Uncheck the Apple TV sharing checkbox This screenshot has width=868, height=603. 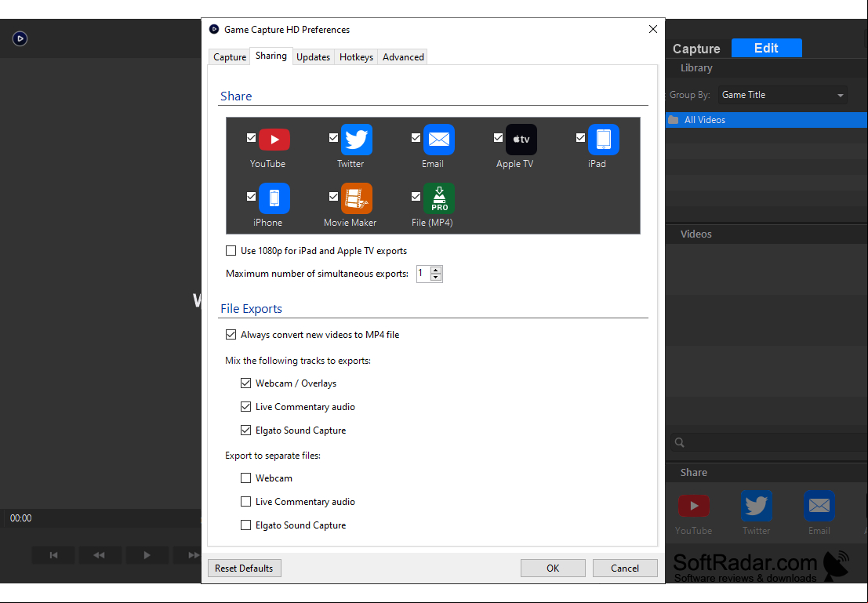[498, 138]
